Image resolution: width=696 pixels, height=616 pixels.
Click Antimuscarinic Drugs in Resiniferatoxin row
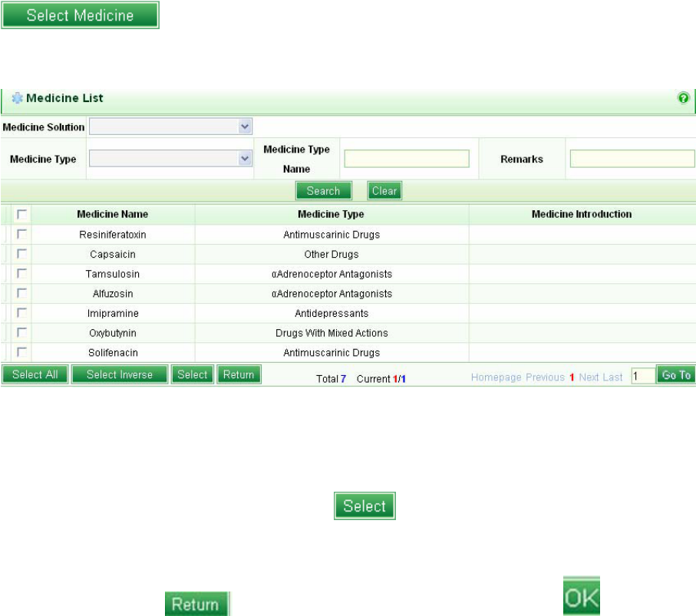click(x=332, y=234)
